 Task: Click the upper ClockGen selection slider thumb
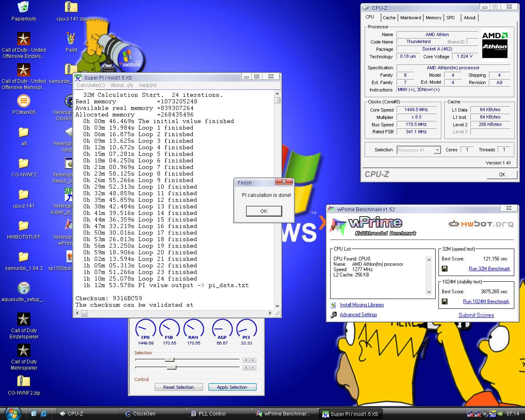point(169,360)
